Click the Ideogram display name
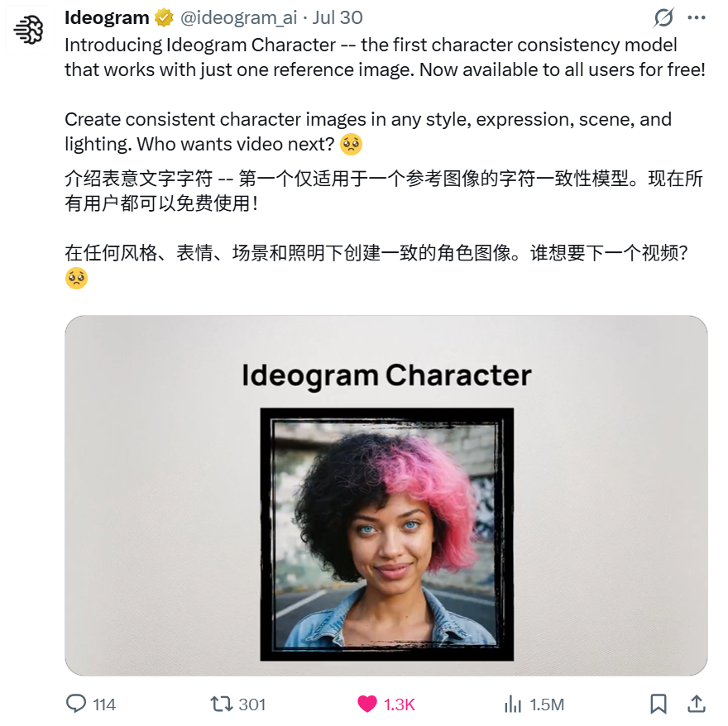Screen dimensions: 728x726 107,17
